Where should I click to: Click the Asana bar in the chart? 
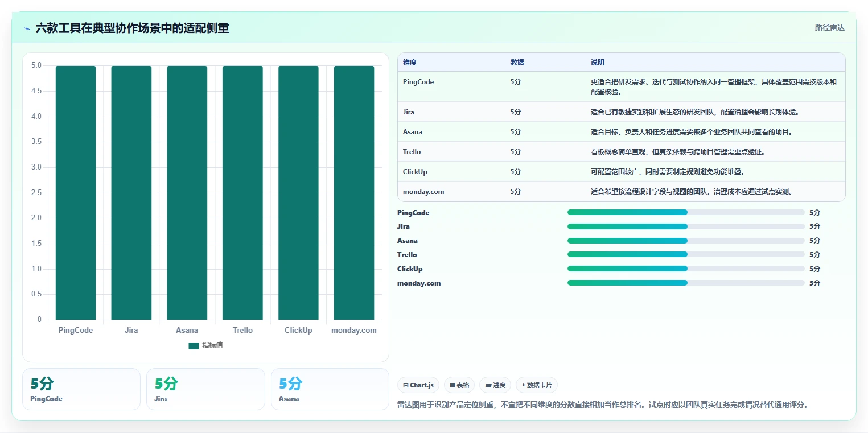187,193
